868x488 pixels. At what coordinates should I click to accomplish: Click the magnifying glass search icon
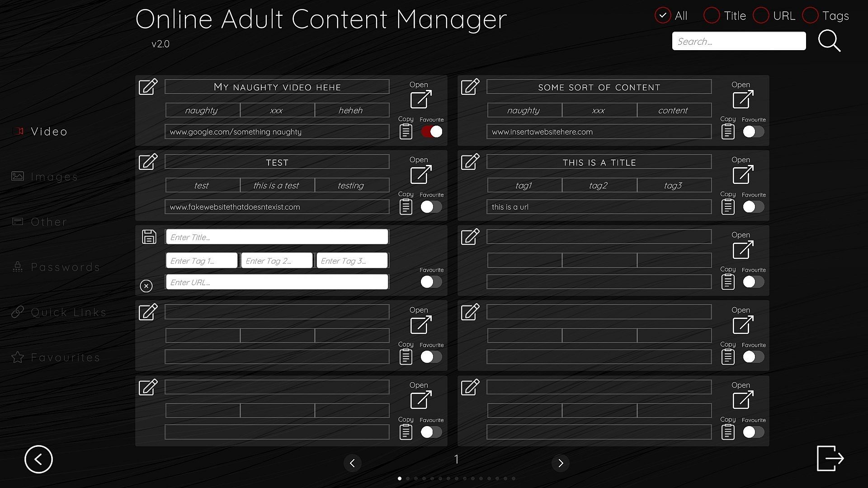pos(829,41)
